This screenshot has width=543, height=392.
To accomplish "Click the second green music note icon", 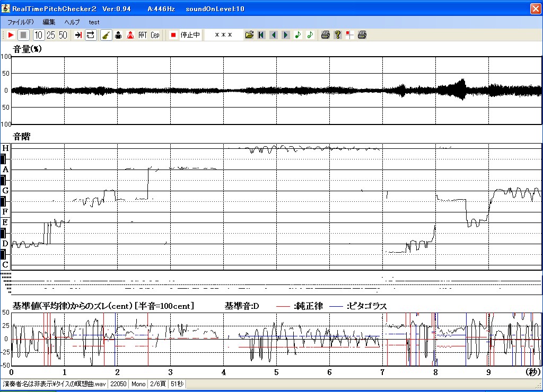I will [310, 35].
